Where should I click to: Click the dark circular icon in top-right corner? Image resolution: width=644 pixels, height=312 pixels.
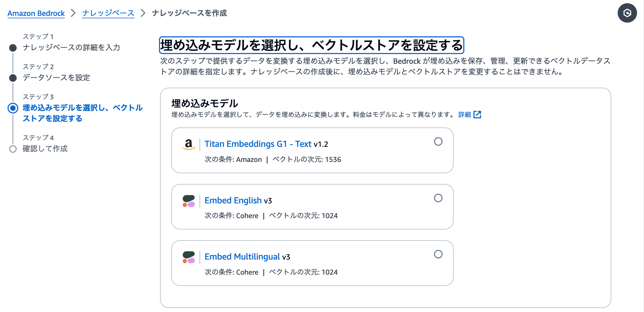pyautogui.click(x=627, y=13)
